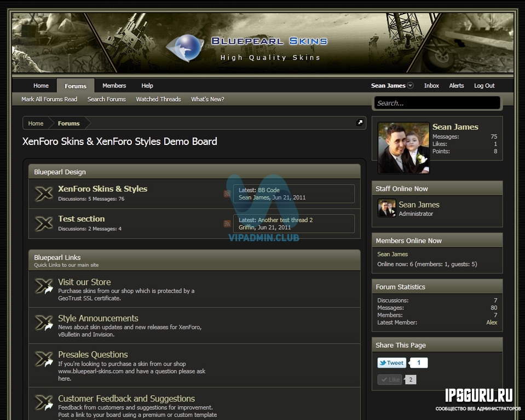Open the Members tab

point(114,86)
